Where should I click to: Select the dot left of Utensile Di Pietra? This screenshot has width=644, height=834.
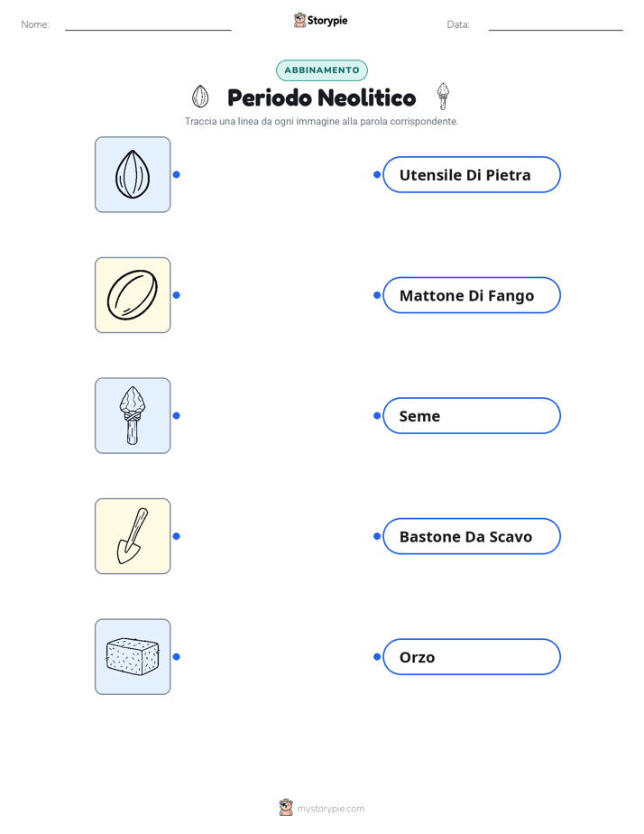point(377,174)
